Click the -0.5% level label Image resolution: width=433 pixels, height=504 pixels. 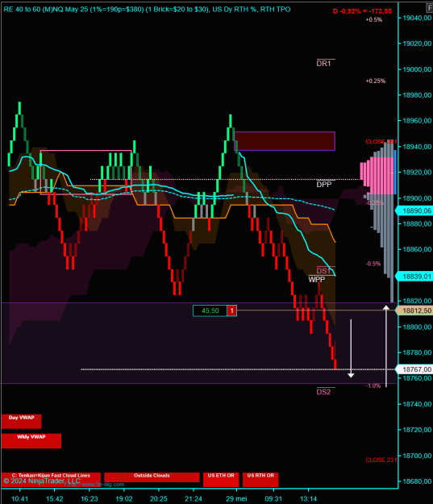coord(373,264)
